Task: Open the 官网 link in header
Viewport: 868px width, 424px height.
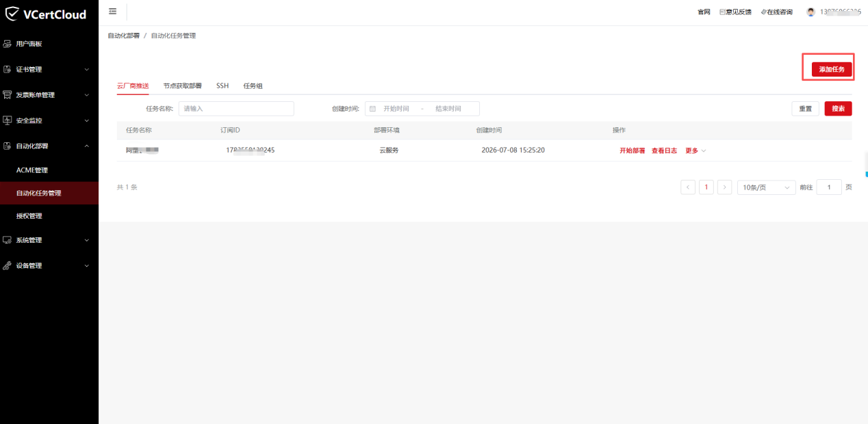Action: [x=704, y=12]
